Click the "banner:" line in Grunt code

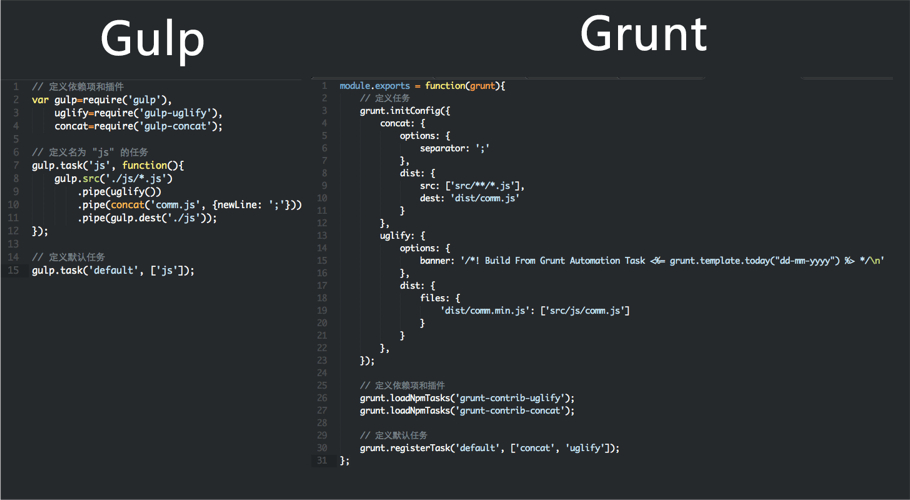click(652, 260)
